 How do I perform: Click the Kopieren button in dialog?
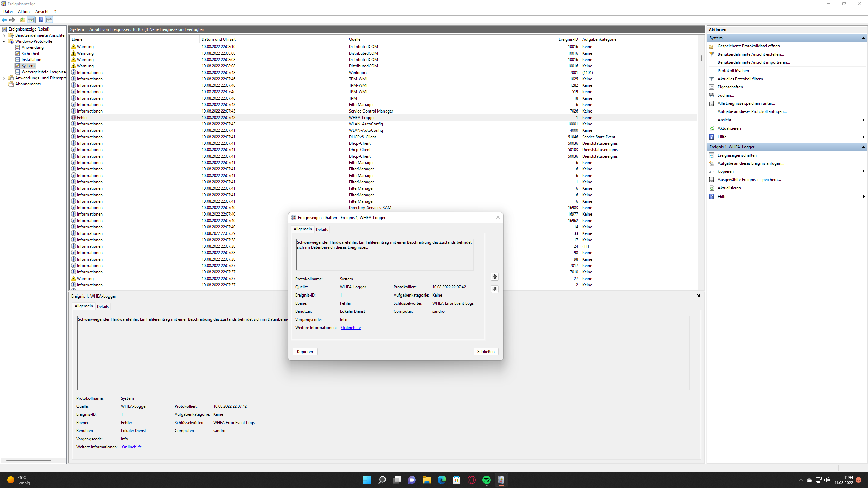pos(305,352)
